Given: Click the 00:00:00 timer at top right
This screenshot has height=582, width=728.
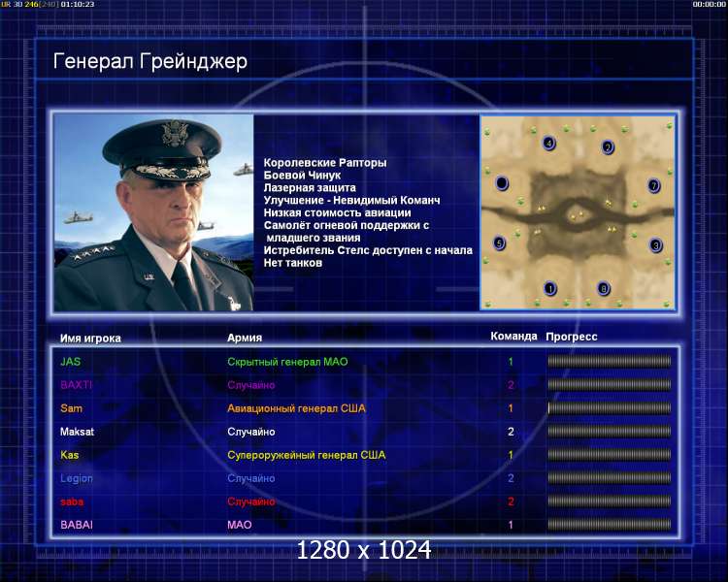Looking at the screenshot, I should coord(709,4).
